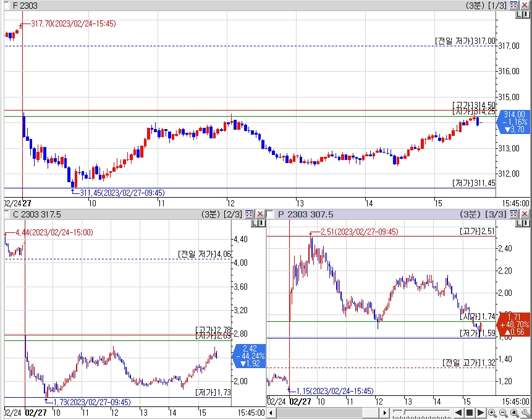
Task: Click the 311.45 low marker label
Action: (x=122, y=193)
